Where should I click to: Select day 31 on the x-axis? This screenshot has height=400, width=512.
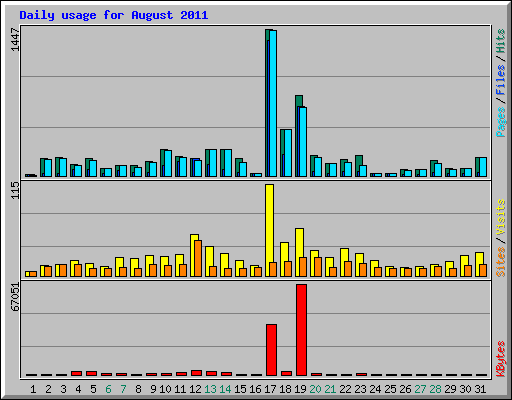480,389
